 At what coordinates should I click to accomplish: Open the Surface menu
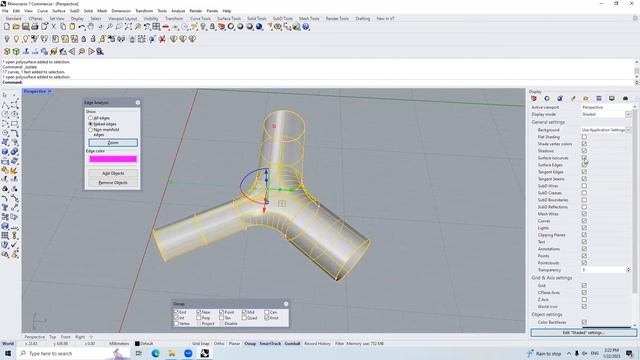click(58, 11)
